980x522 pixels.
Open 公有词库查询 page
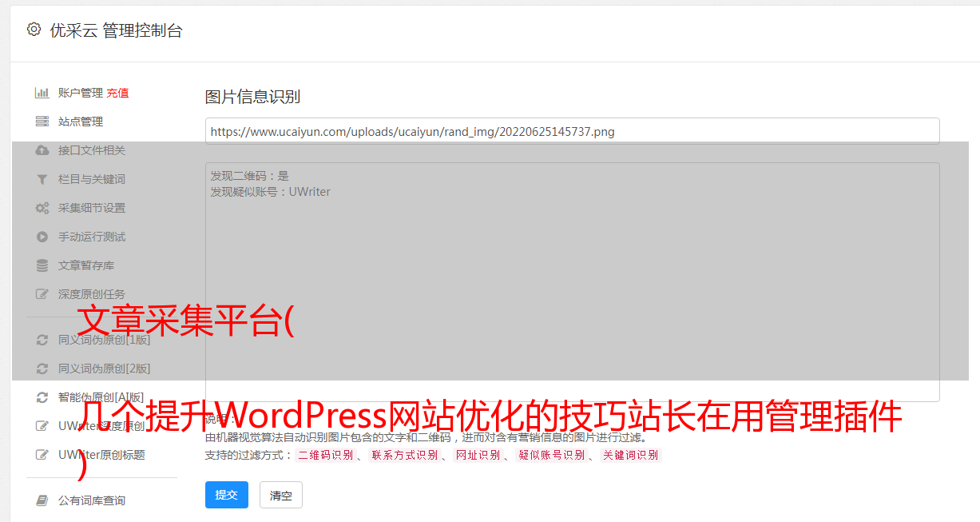tap(92, 500)
